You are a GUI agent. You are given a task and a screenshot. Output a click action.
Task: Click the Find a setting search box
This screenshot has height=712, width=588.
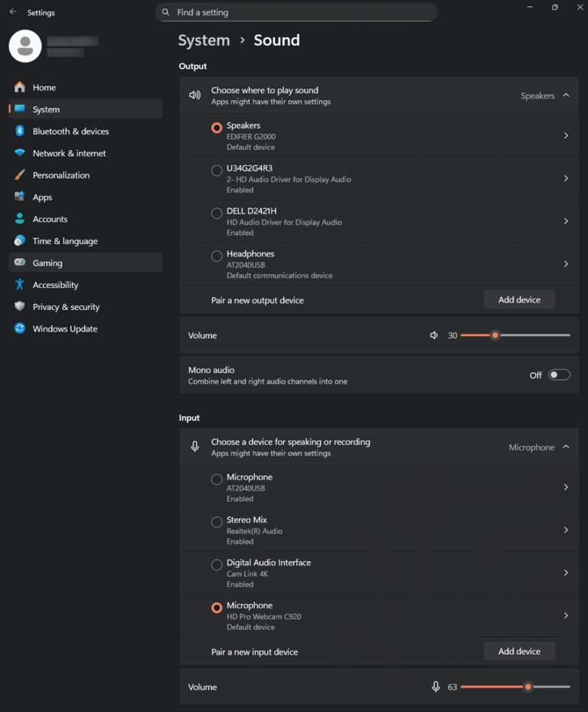click(x=296, y=12)
